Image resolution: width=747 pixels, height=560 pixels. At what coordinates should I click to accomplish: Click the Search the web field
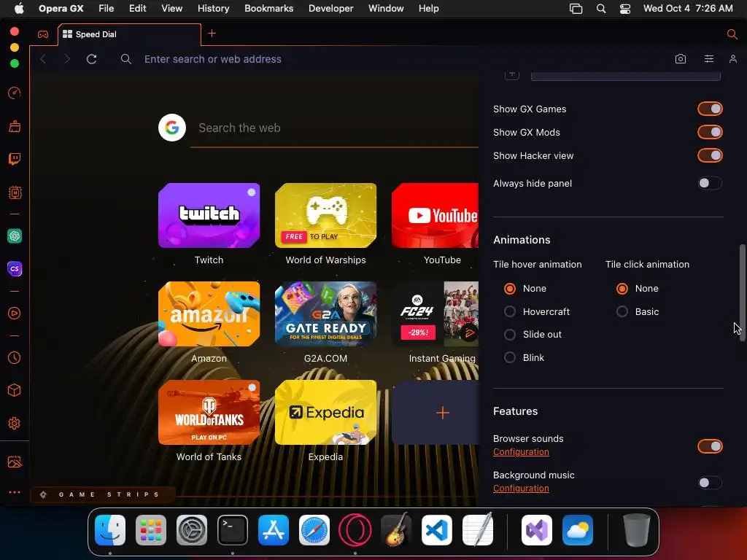(x=334, y=128)
